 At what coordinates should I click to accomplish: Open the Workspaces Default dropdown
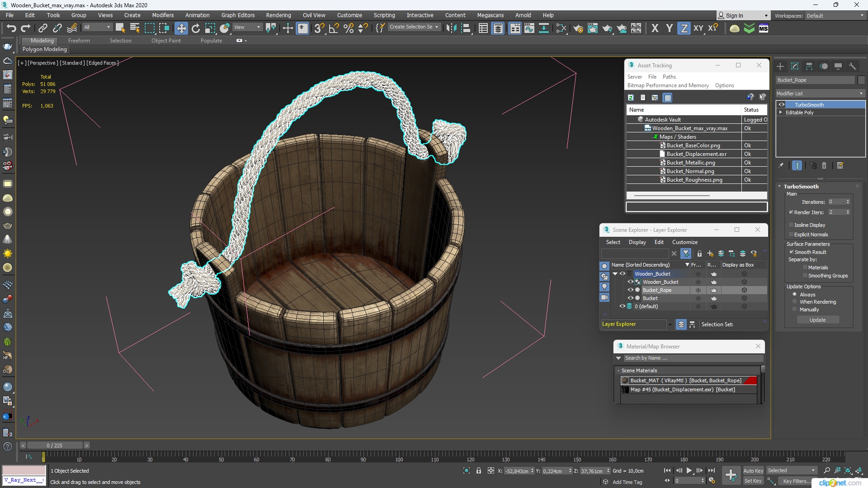[x=835, y=16]
